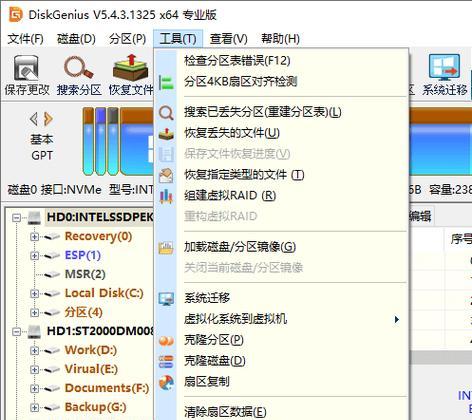This screenshot has height=420, width=472.
Task: Click the Search Partition (搜索分区) toolbar icon
Action: click(78, 68)
